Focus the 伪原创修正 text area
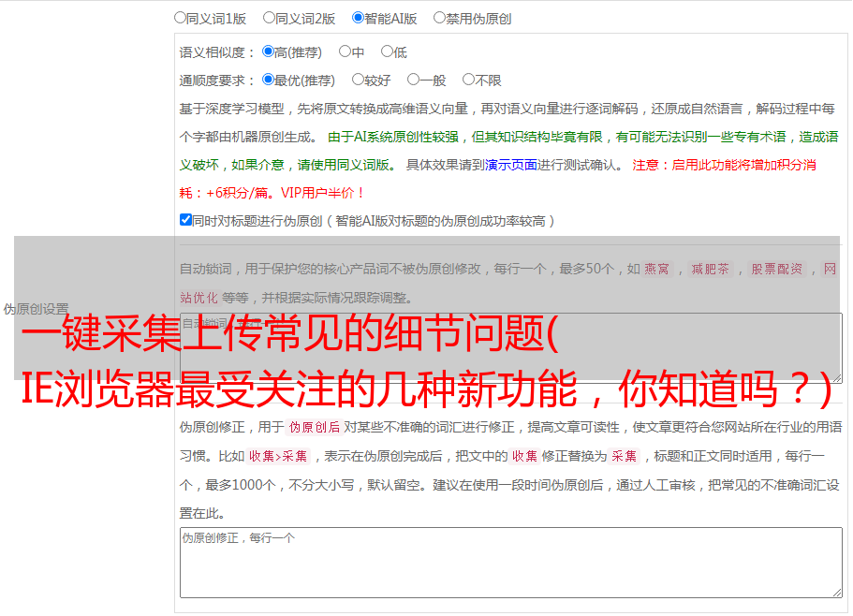The image size is (853, 616). pyautogui.click(x=511, y=563)
